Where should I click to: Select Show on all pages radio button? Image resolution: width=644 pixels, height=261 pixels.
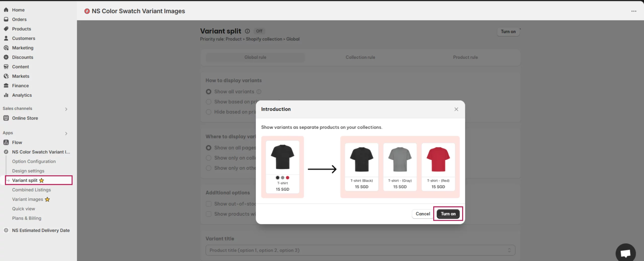pyautogui.click(x=209, y=148)
